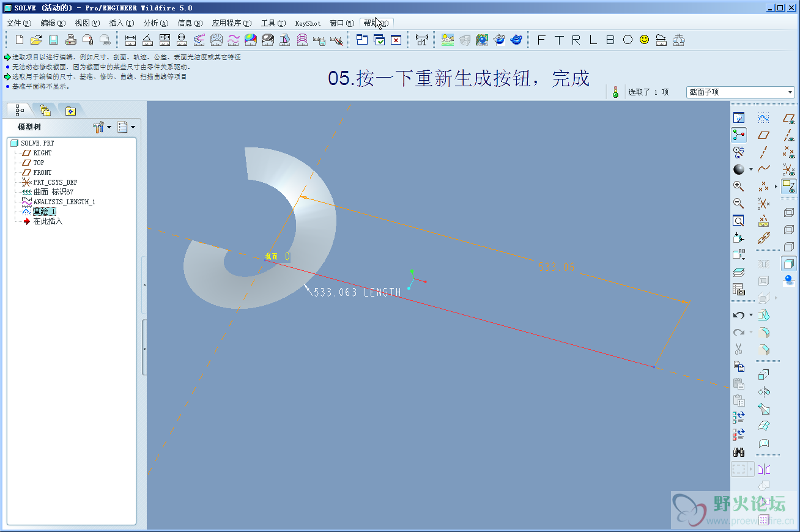Set view to L (Left) orientation

click(x=593, y=40)
